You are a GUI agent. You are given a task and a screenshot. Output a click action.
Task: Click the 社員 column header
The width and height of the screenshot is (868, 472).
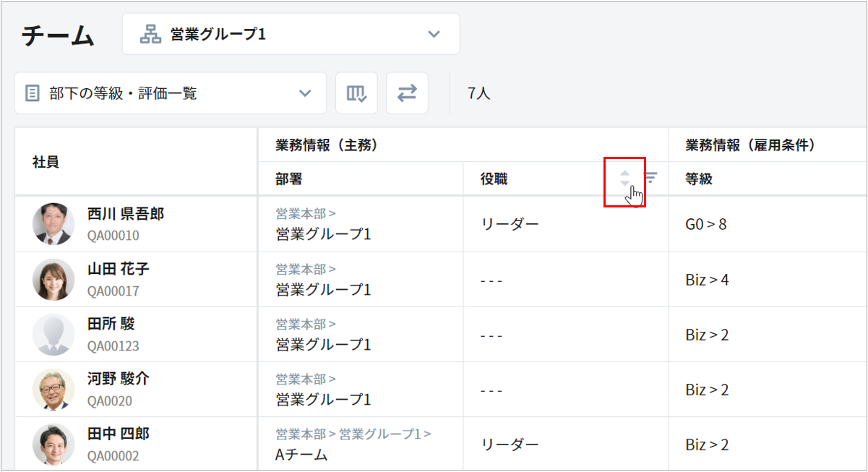point(46,162)
